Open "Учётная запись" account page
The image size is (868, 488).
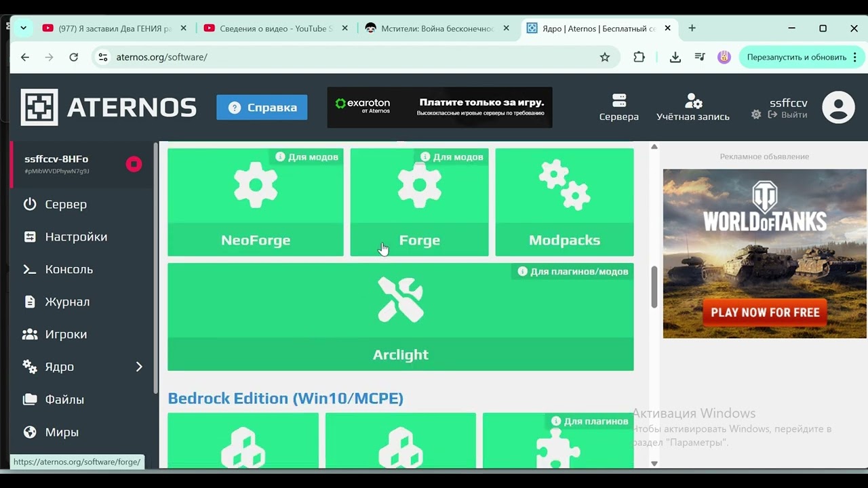coord(693,107)
